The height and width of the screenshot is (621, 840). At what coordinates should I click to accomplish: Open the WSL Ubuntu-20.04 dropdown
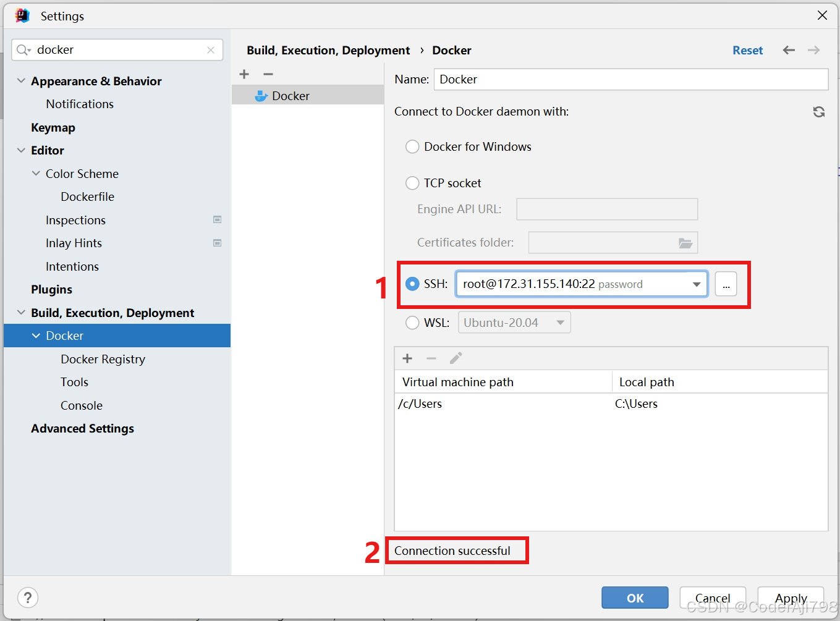pyautogui.click(x=560, y=323)
